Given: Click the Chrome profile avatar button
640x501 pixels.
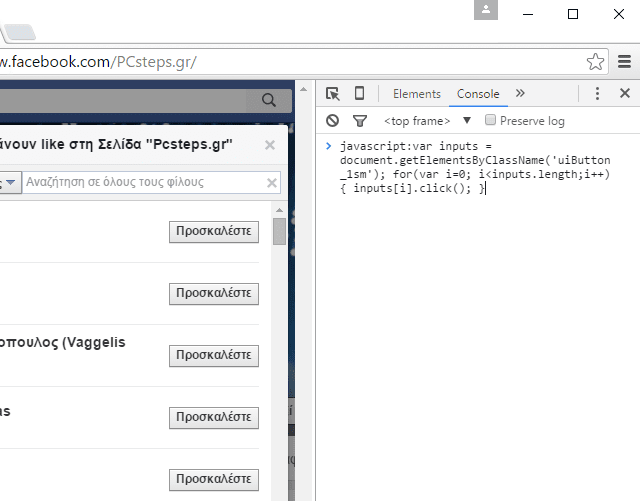Looking at the screenshot, I should pos(486,10).
